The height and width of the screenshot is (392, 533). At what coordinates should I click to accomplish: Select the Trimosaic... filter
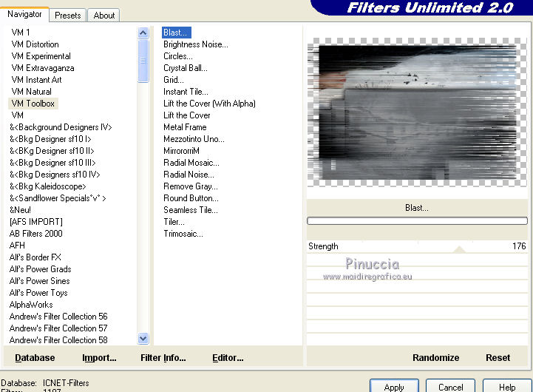point(183,234)
